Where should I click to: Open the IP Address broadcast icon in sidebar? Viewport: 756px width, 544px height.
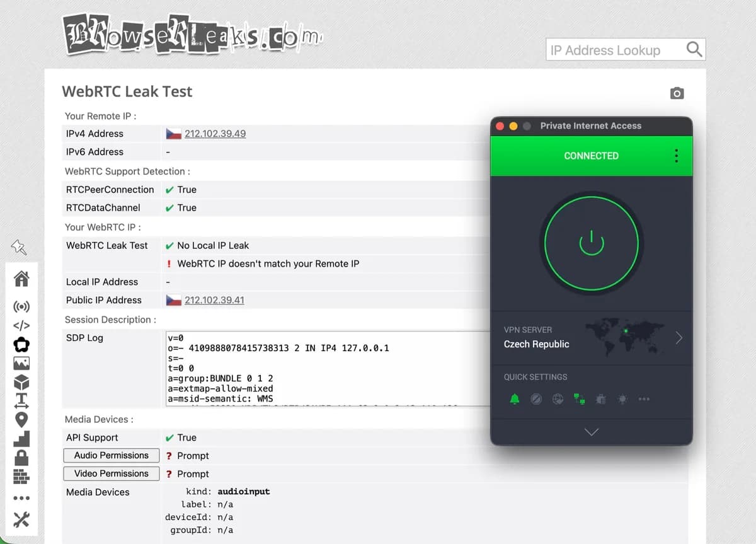point(21,307)
